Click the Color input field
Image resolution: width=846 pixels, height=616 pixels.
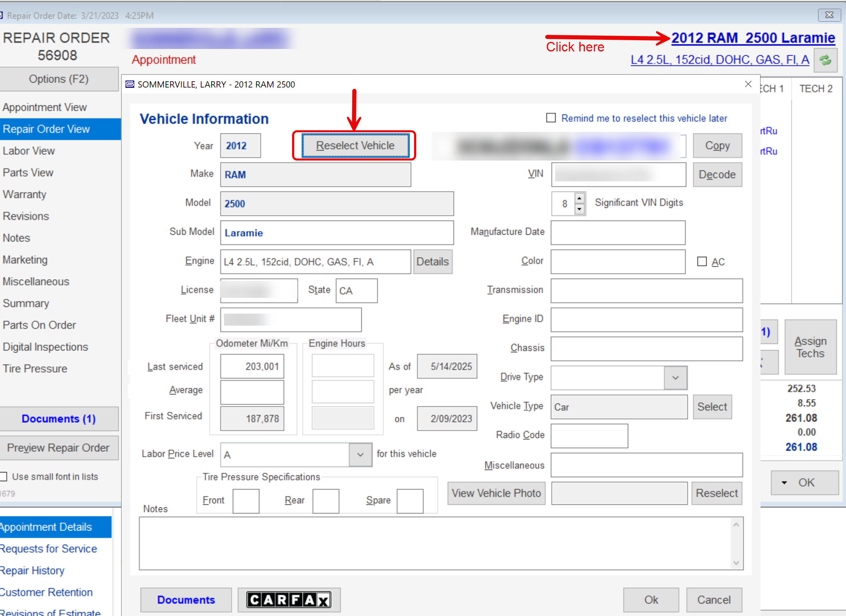[618, 262]
